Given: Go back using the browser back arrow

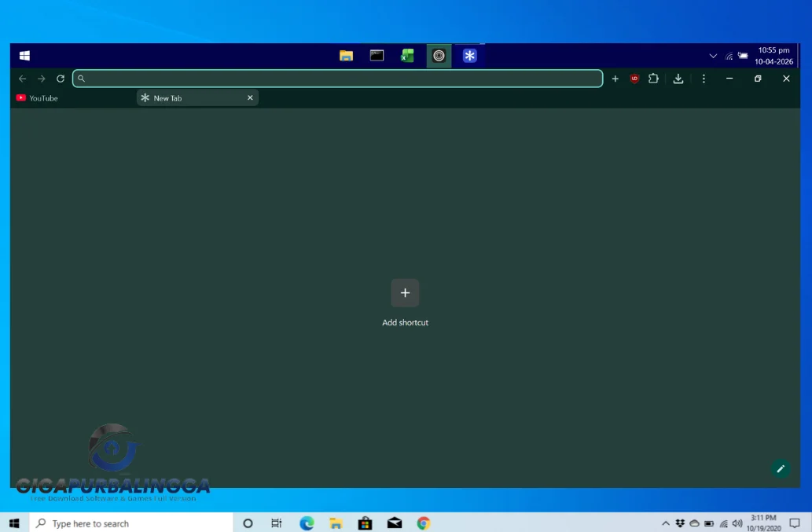Looking at the screenshot, I should click(22, 79).
